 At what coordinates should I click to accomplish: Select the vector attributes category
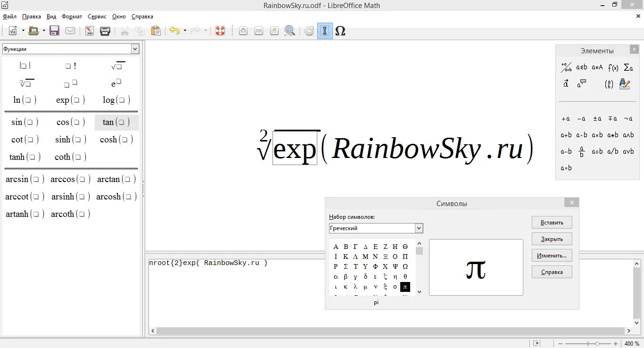tap(566, 84)
